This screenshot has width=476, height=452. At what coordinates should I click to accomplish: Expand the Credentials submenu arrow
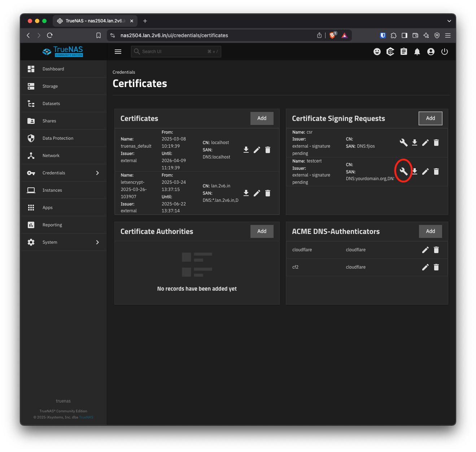tap(97, 173)
